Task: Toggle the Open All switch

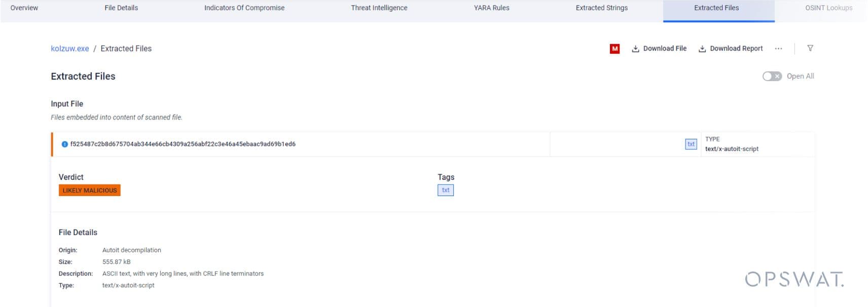Action: point(772,76)
